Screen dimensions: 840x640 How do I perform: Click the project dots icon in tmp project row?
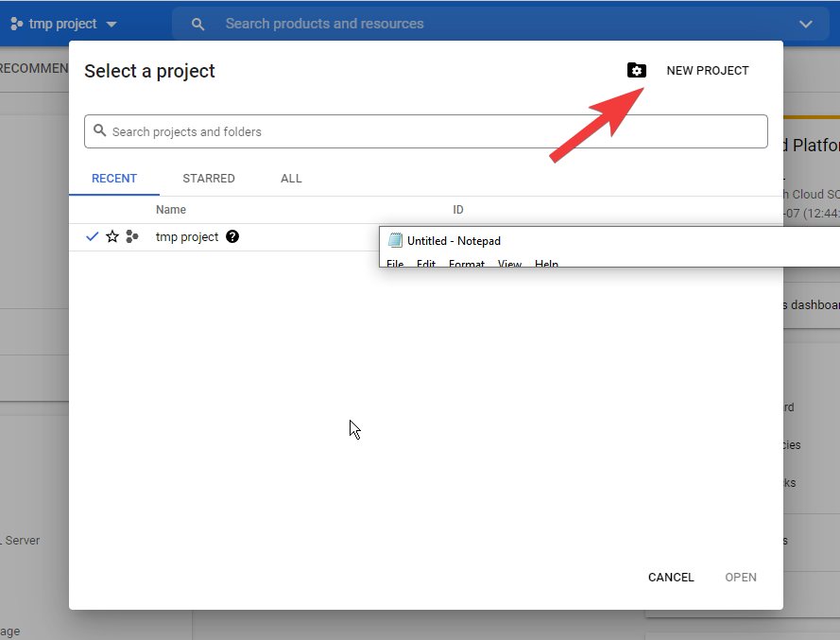pos(132,237)
